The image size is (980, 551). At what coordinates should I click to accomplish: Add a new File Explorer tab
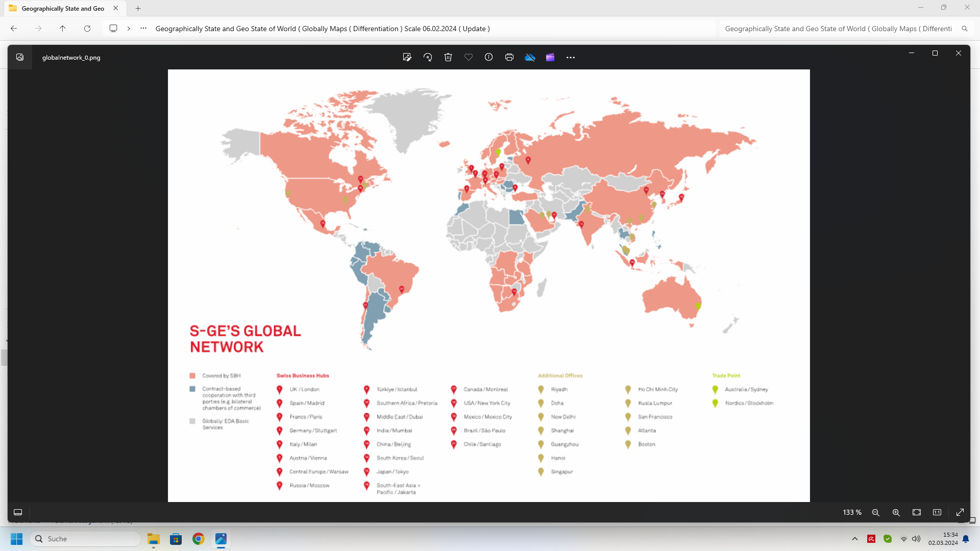coord(138,8)
